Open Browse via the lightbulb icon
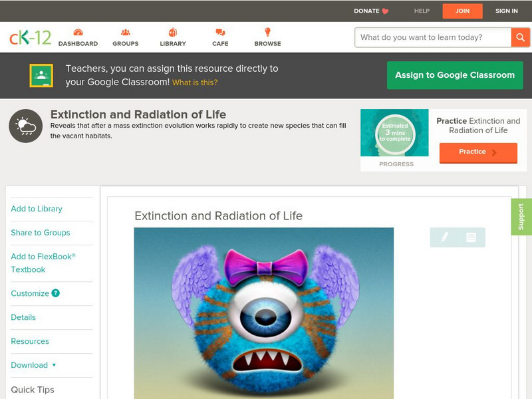 click(x=267, y=32)
